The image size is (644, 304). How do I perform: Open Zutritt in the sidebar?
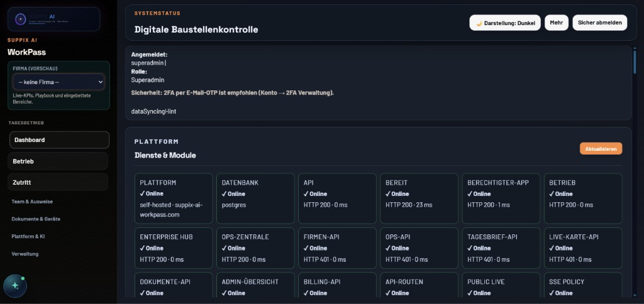58,183
